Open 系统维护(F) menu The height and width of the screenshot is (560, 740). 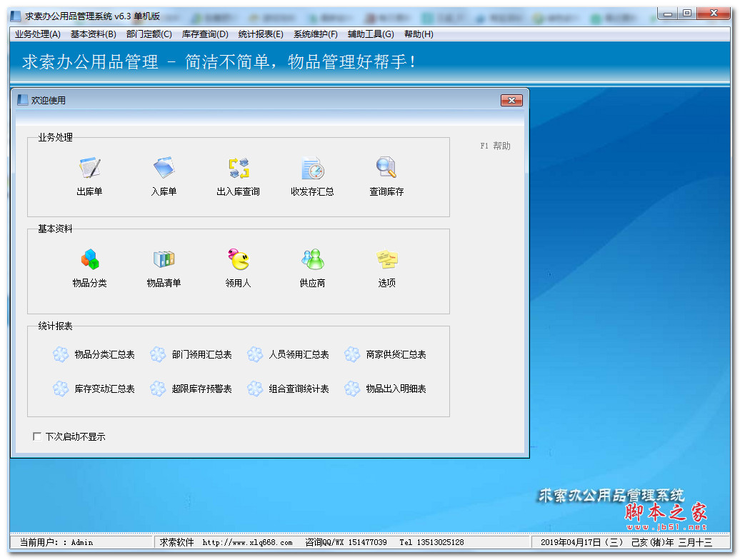[316, 34]
